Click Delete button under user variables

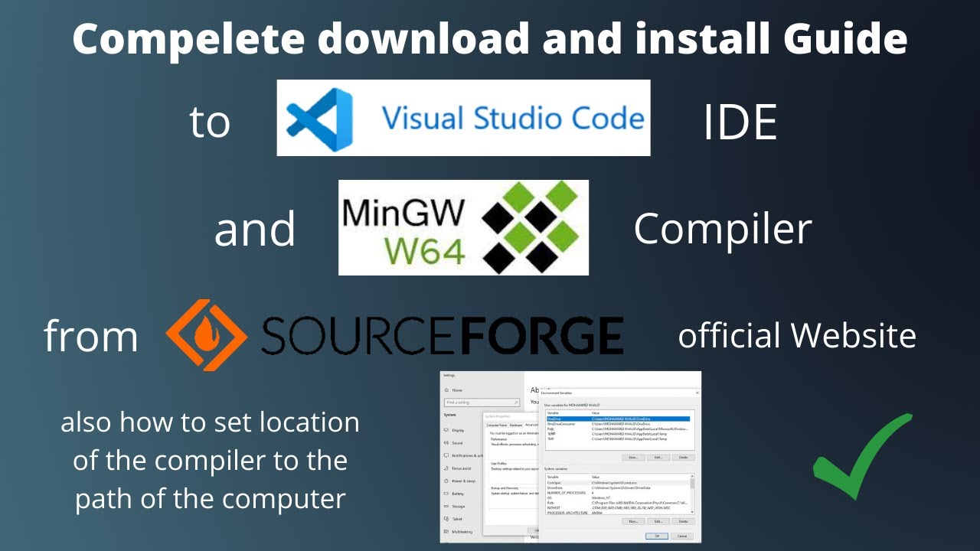point(683,457)
